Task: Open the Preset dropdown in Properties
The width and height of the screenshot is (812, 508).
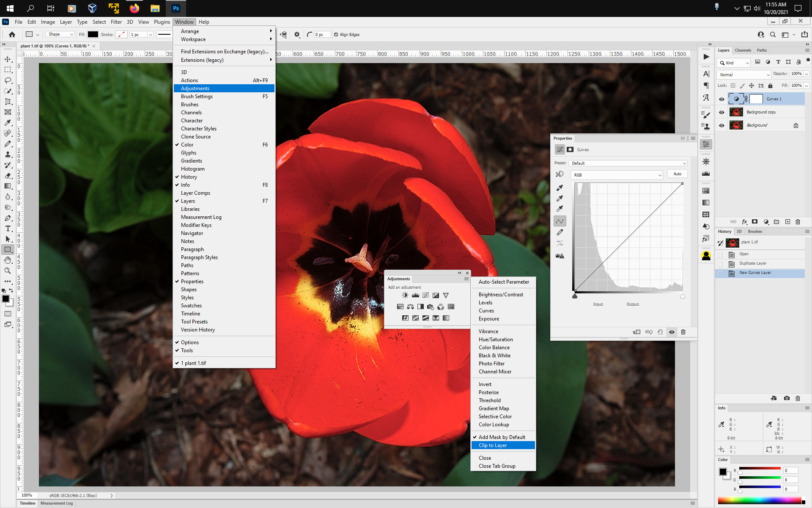Action: coord(628,163)
